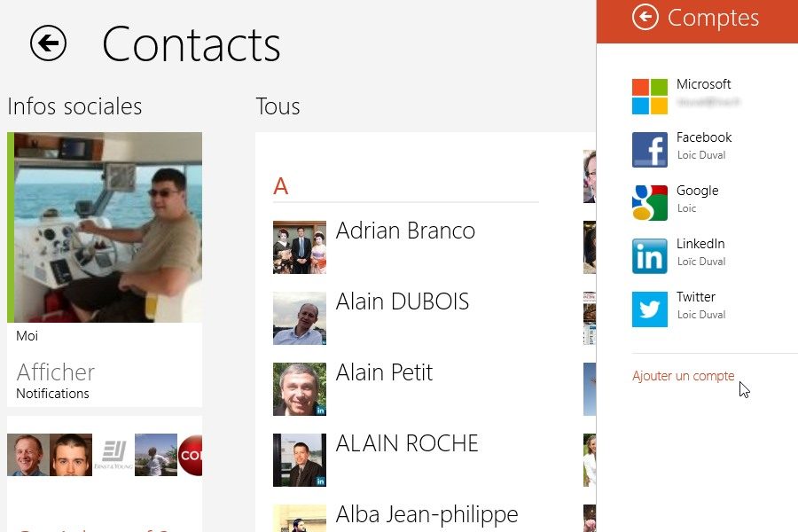The height and width of the screenshot is (532, 798).
Task: Jump to the letter A index header
Action: coord(280,186)
